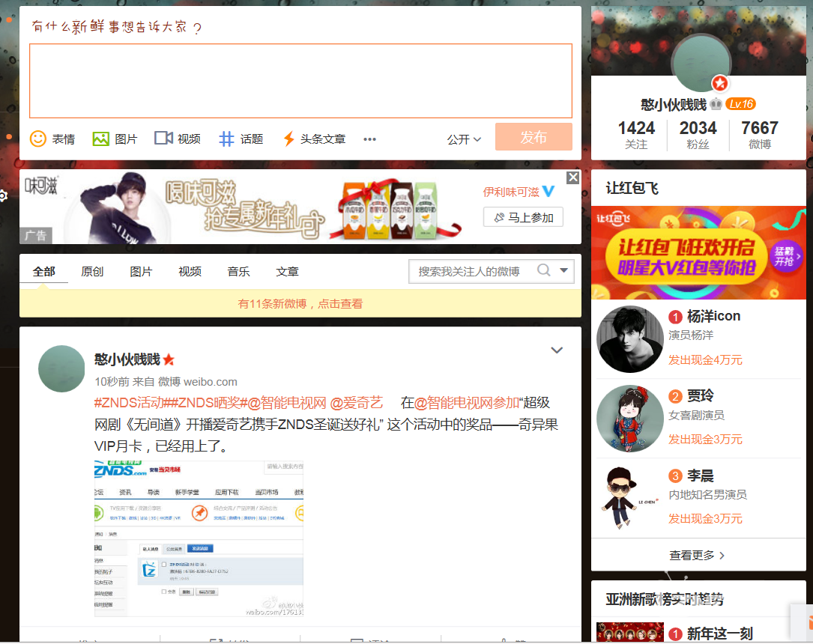Enlarge the ZNDS screenshot in post
This screenshot has height=644, width=813.
point(199,538)
